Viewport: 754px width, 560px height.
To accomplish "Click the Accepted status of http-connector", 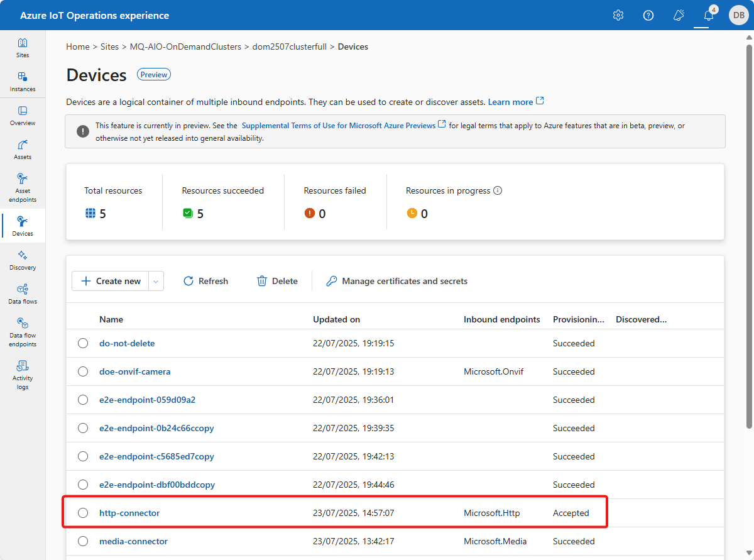I will [571, 513].
